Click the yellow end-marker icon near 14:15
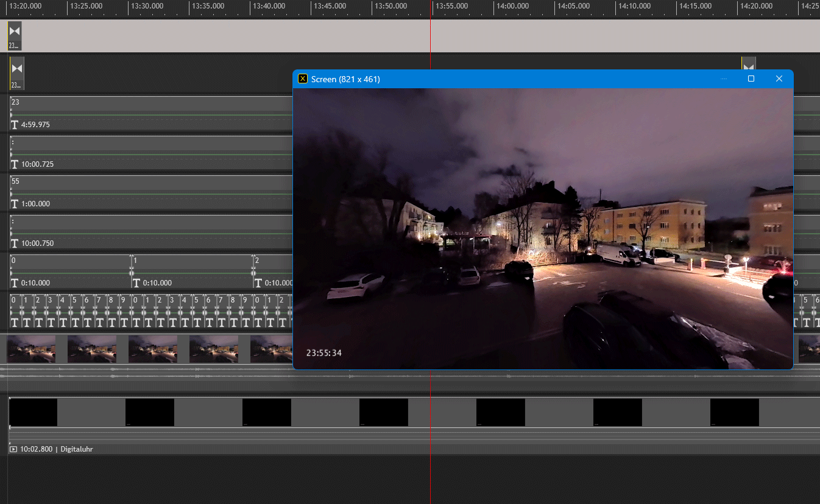The height and width of the screenshot is (504, 820). (x=748, y=63)
